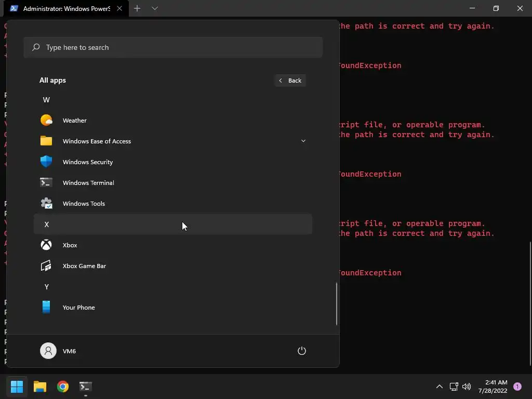Open the notification badge in the taskbar corner
This screenshot has height=399, width=532.
pos(517,386)
